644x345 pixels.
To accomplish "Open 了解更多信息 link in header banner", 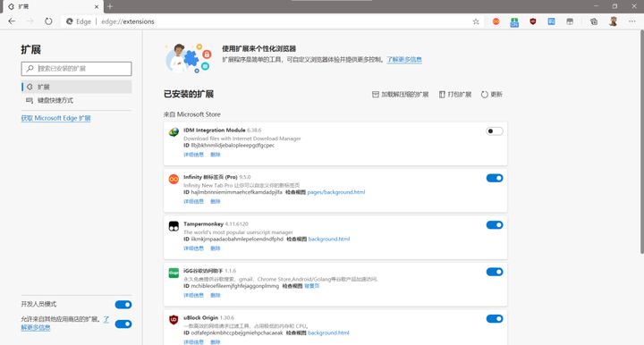I will [x=404, y=60].
